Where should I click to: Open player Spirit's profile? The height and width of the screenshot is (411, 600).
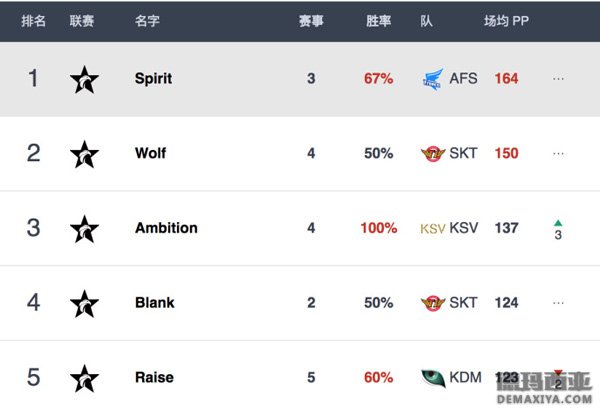(x=153, y=79)
